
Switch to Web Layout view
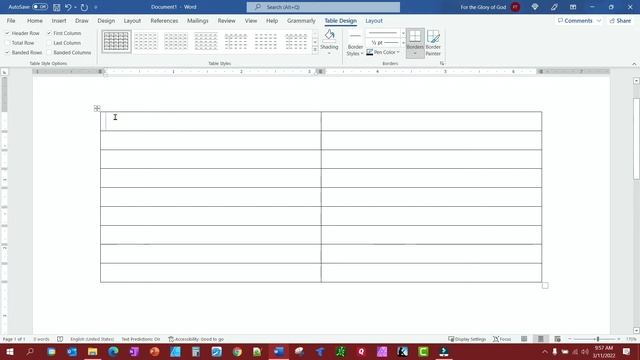[558, 339]
